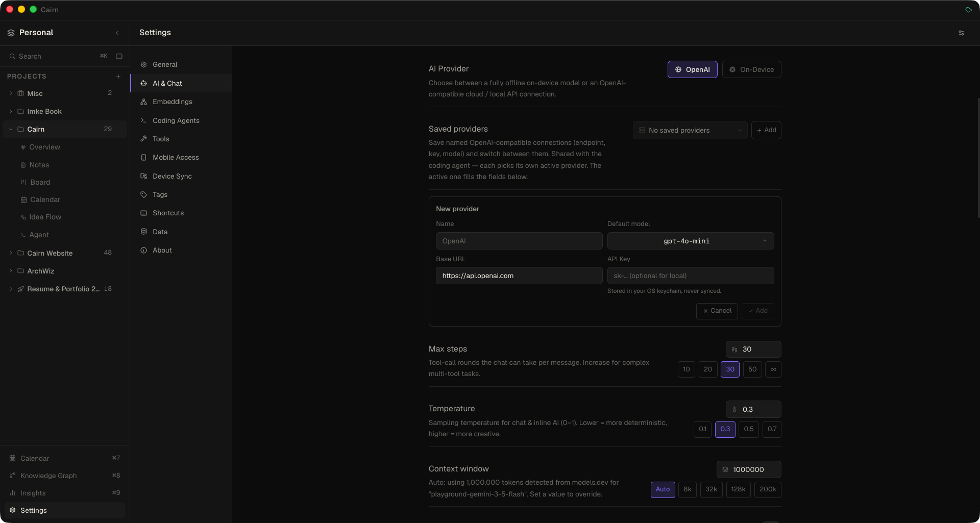Set max steps to unlimited infinity
The image size is (980, 523).
pos(773,369)
